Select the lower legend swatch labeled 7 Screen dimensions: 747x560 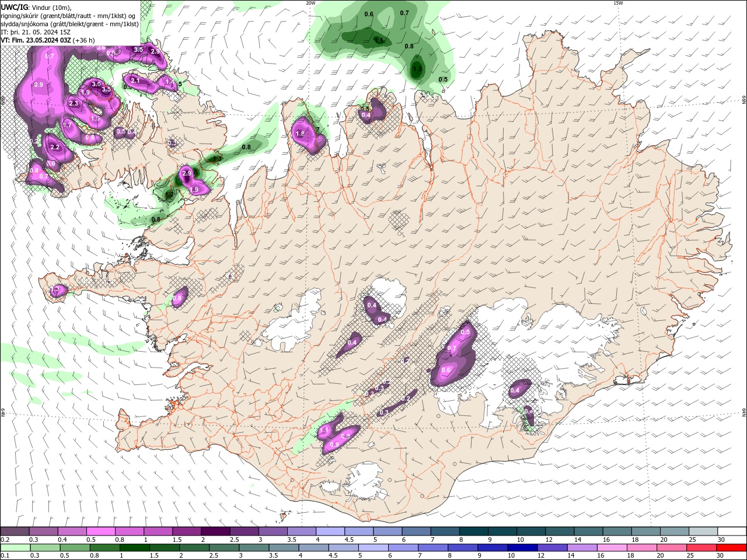coord(432,548)
